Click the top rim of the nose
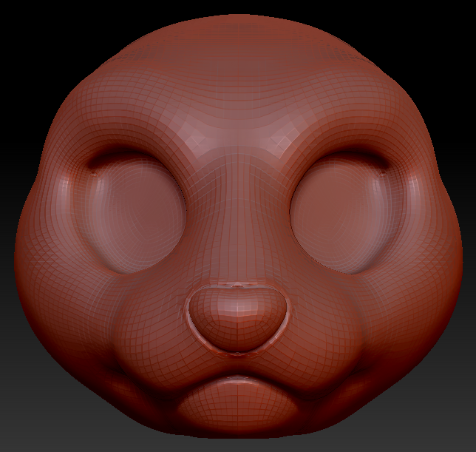Viewport: 476px width, 452px height. pyautogui.click(x=237, y=284)
